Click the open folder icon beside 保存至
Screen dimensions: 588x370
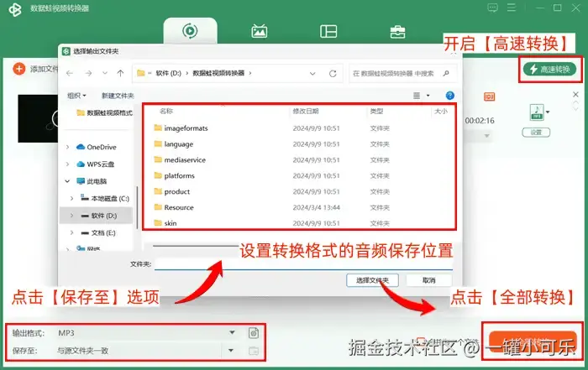tap(254, 351)
